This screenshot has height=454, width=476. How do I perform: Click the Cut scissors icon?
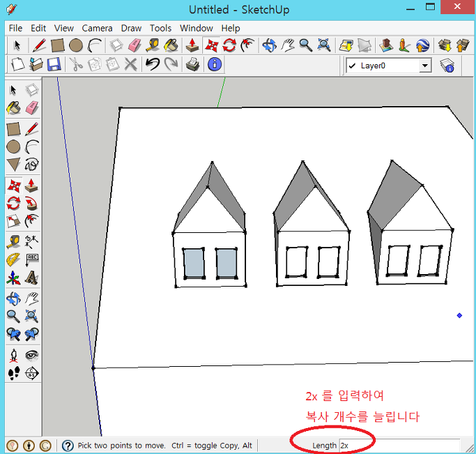coord(76,64)
